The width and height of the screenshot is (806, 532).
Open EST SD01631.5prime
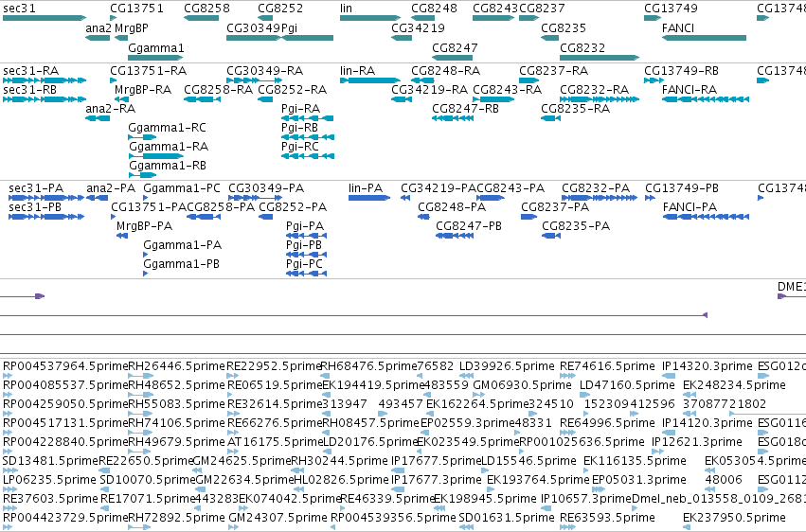[466, 527]
